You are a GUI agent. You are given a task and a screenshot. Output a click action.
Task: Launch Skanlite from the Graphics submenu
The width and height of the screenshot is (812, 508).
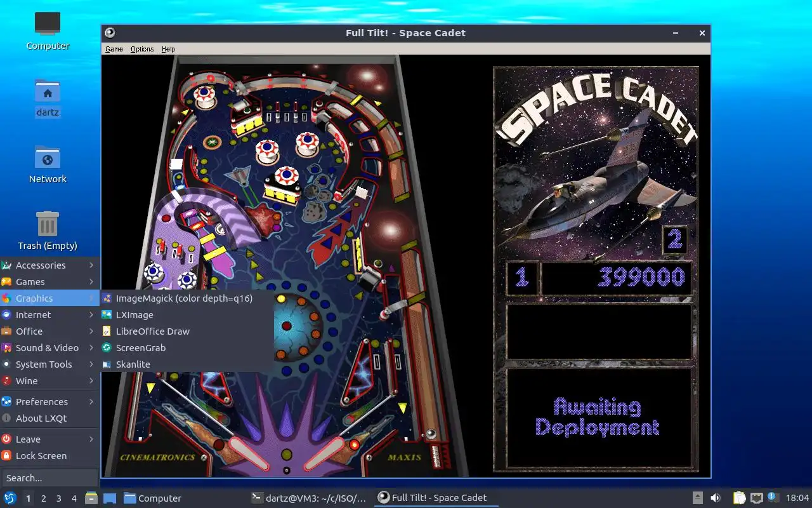point(187,364)
